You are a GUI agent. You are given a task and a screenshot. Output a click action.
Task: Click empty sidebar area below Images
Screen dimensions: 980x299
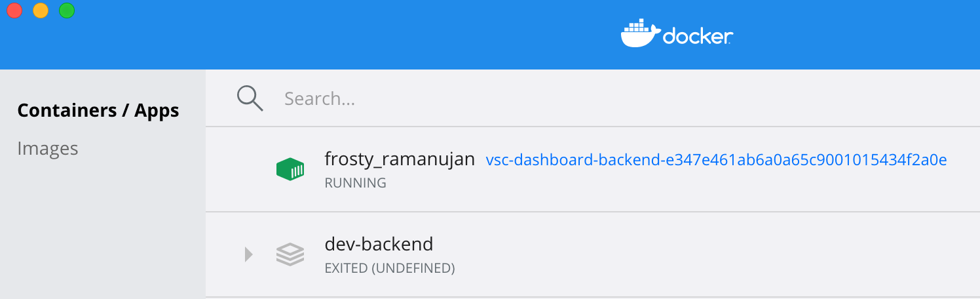[x=102, y=229]
